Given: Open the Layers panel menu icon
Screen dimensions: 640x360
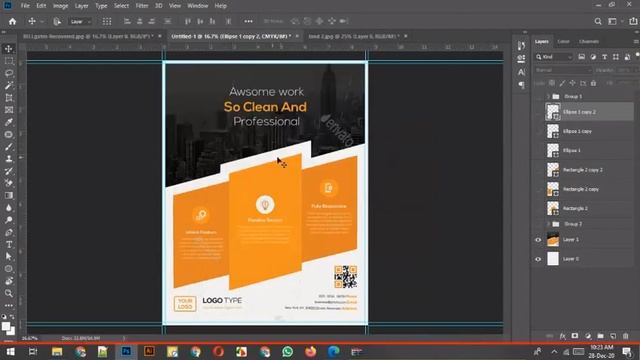Looking at the screenshot, I should pyautogui.click(x=636, y=42).
